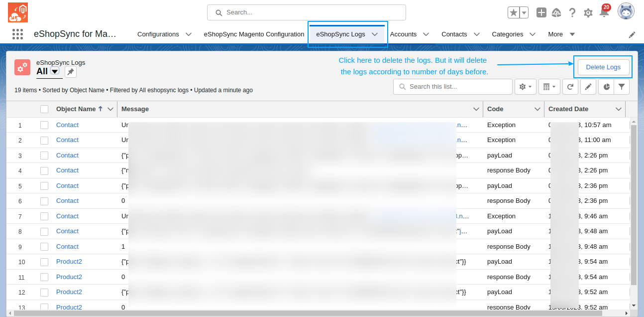Open the App Launcher grid icon
The image size is (644, 317).
[x=17, y=34]
